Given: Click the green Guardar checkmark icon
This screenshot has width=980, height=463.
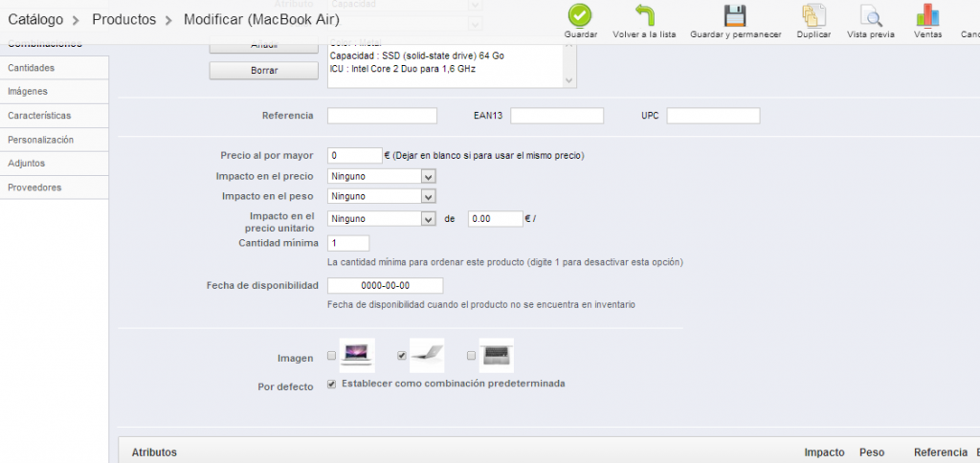Looking at the screenshot, I should [x=580, y=16].
